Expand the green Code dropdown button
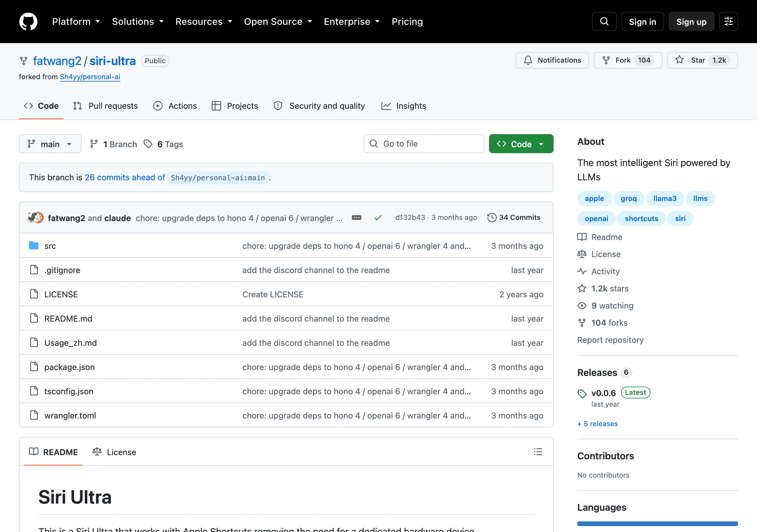This screenshot has height=532, width=757. [x=521, y=144]
